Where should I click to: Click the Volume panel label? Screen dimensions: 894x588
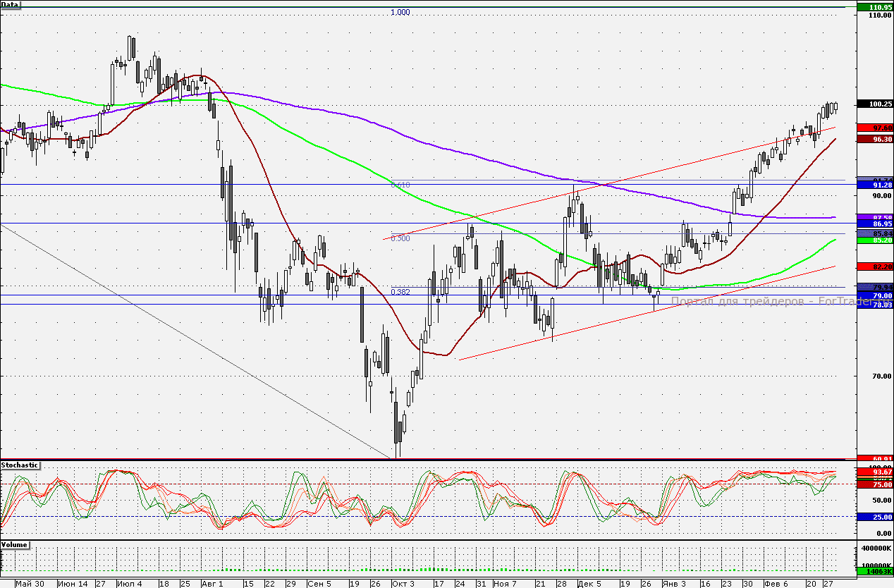(x=15, y=545)
